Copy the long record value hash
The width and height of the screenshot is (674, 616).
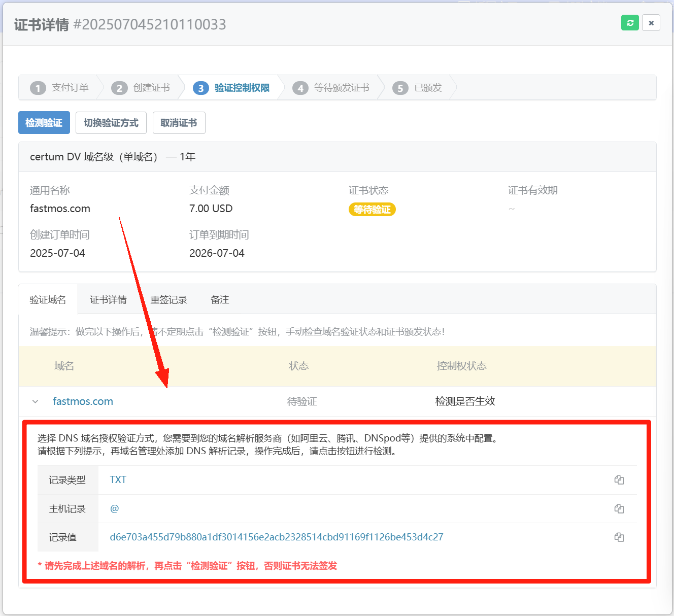(x=619, y=537)
